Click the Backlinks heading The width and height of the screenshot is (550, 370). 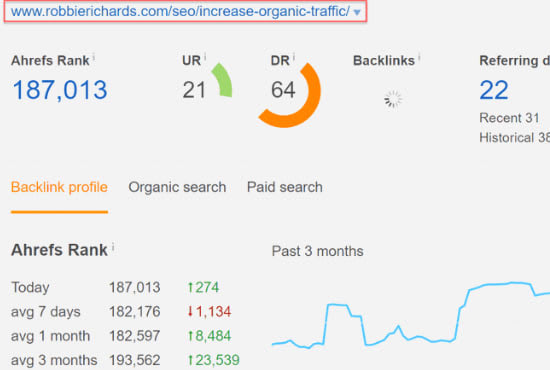[384, 61]
